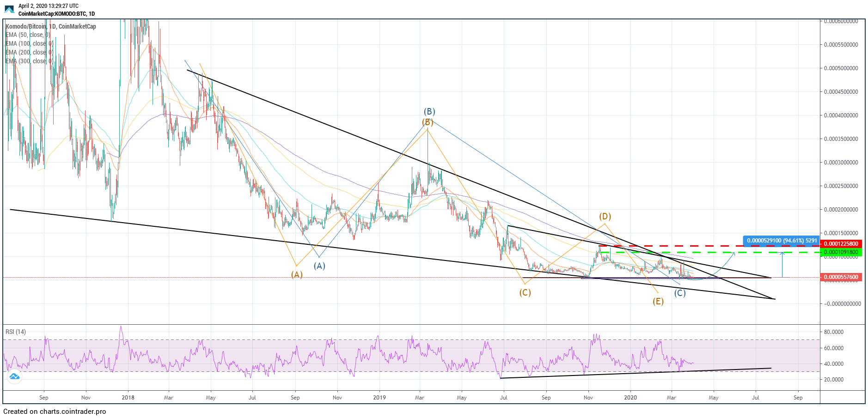Click the 2019 label on the time axis
Image resolution: width=868 pixels, height=418 pixels.
379,398
